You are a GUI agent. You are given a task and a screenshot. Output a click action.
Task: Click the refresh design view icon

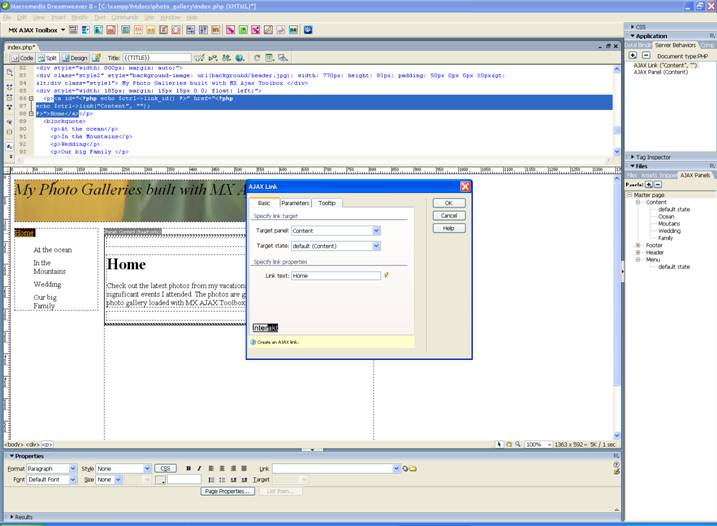pyautogui.click(x=257, y=58)
